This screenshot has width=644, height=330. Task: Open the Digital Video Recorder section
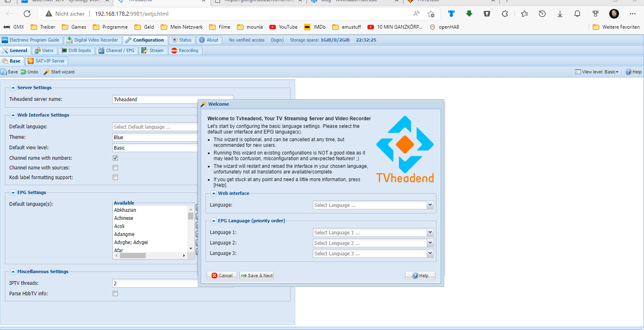[92, 40]
